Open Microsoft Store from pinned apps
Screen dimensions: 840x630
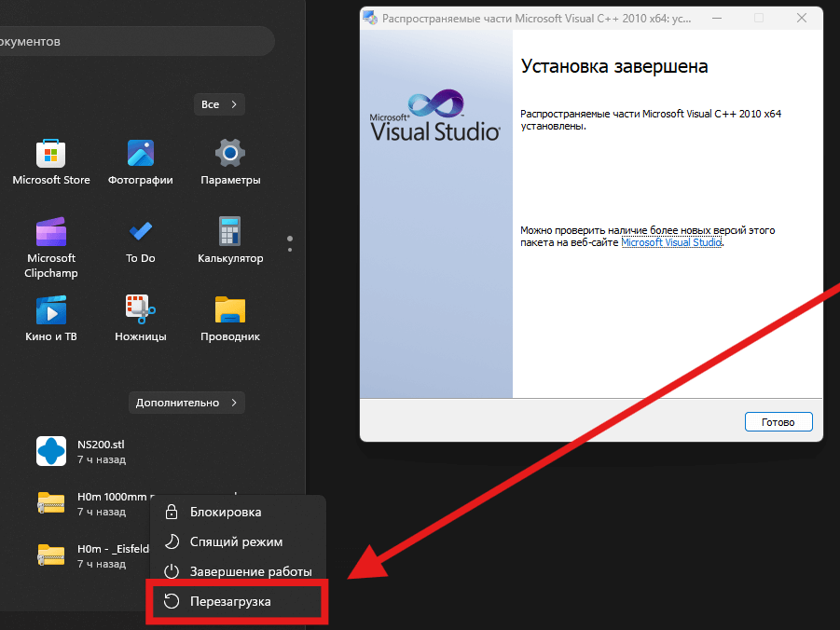click(x=51, y=162)
